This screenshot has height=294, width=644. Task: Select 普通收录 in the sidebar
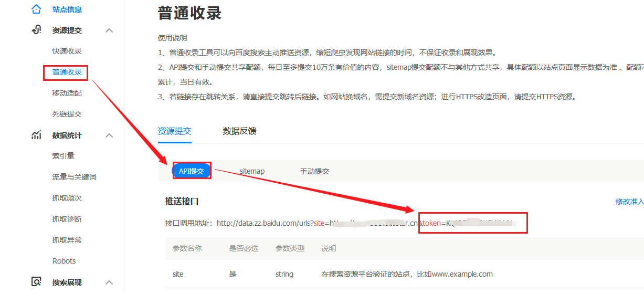click(x=67, y=72)
